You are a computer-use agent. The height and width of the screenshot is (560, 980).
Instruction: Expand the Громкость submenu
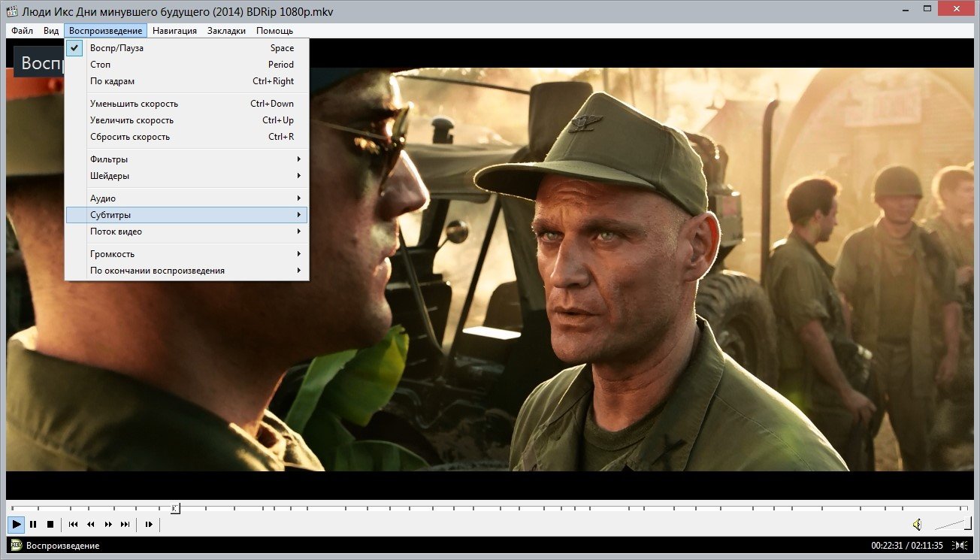pyautogui.click(x=187, y=254)
